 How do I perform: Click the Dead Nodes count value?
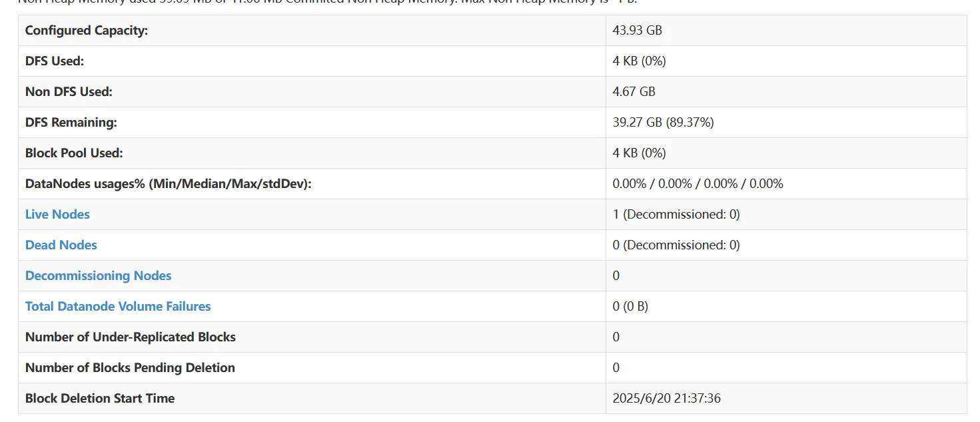pyautogui.click(x=676, y=245)
